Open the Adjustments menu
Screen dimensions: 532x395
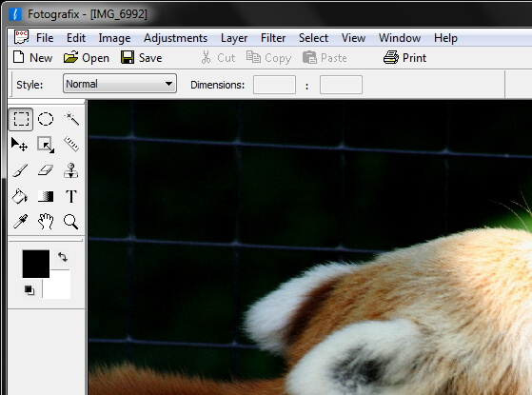pyautogui.click(x=175, y=38)
